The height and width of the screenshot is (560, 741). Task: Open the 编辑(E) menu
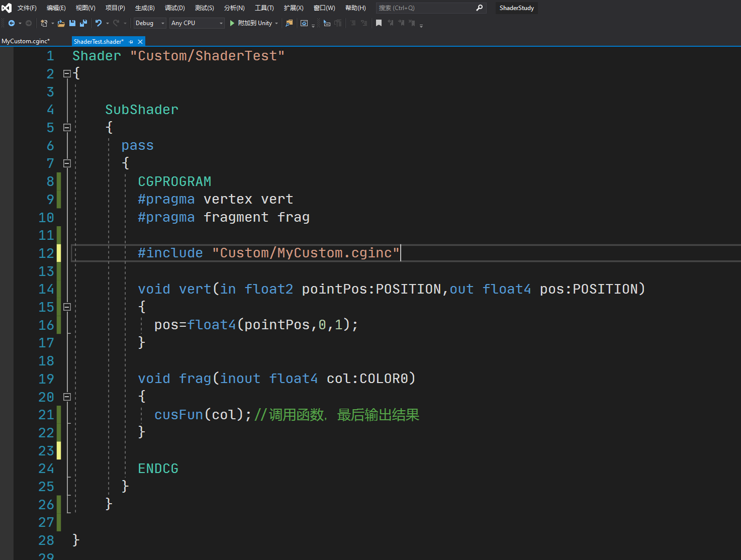coord(56,8)
